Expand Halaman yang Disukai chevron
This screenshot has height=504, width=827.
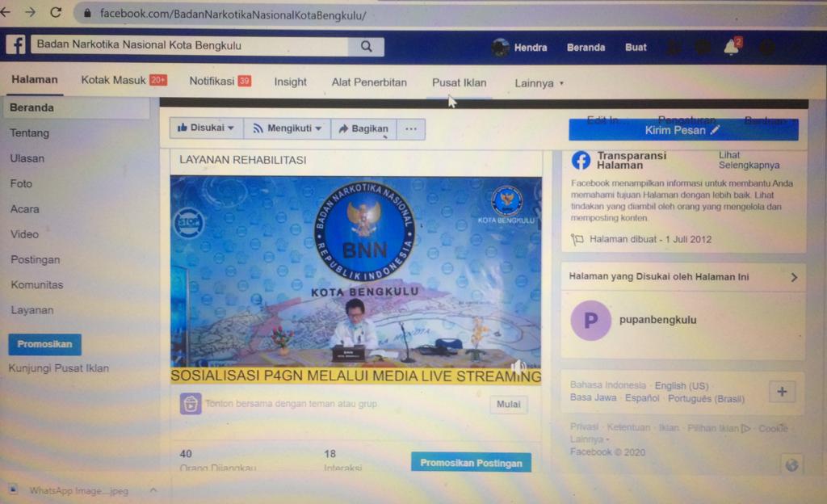(794, 277)
